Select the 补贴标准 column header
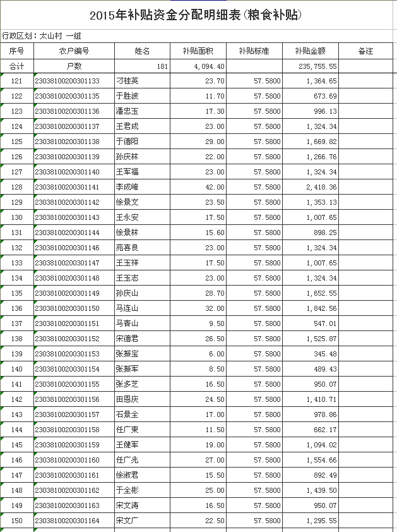The width and height of the screenshot is (397, 532). coord(254,51)
